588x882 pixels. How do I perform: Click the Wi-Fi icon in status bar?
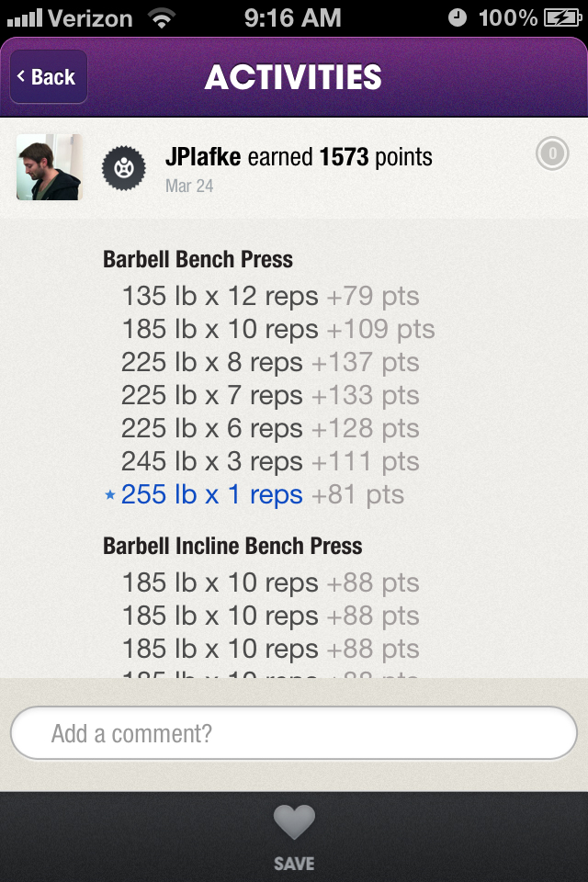point(164,17)
